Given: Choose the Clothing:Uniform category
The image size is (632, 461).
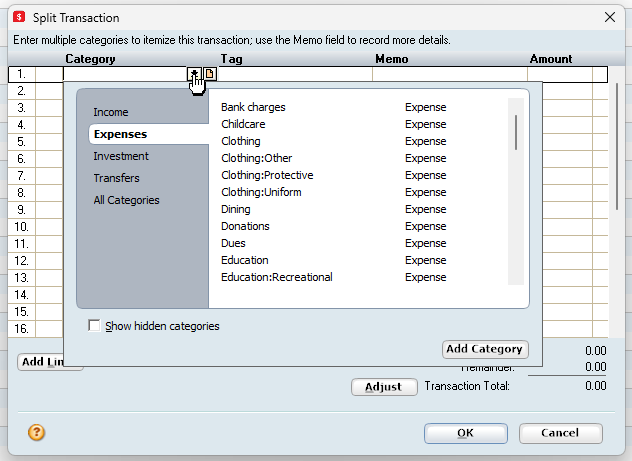Looking at the screenshot, I should pos(261,192).
